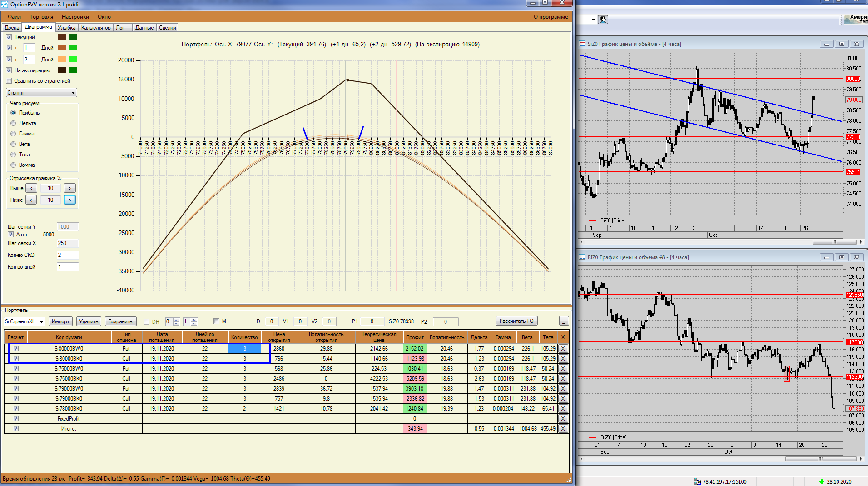Open the combo box dropdown in right toolbar
Image resolution: width=868 pixels, height=486 pixels.
[x=593, y=20]
